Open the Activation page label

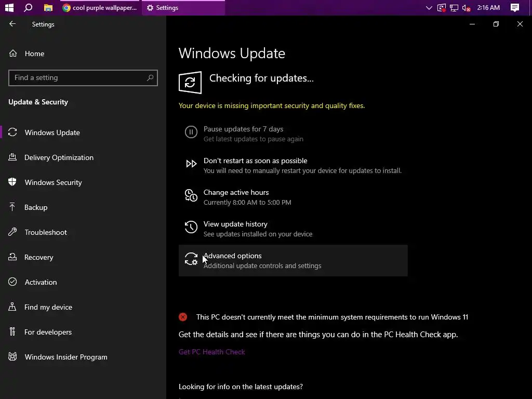click(x=41, y=282)
